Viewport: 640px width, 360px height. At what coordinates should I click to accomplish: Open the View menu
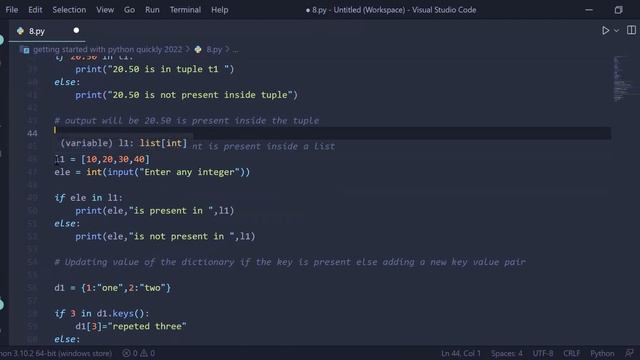[105, 10]
